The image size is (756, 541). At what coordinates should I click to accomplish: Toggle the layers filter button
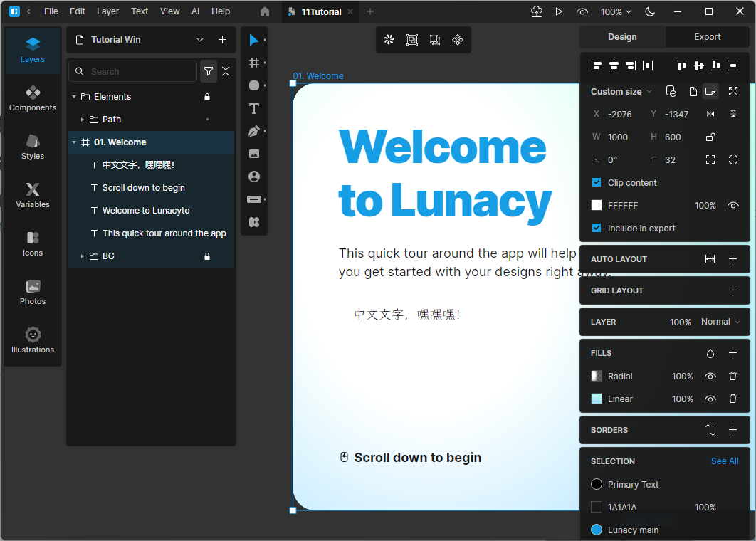[209, 71]
